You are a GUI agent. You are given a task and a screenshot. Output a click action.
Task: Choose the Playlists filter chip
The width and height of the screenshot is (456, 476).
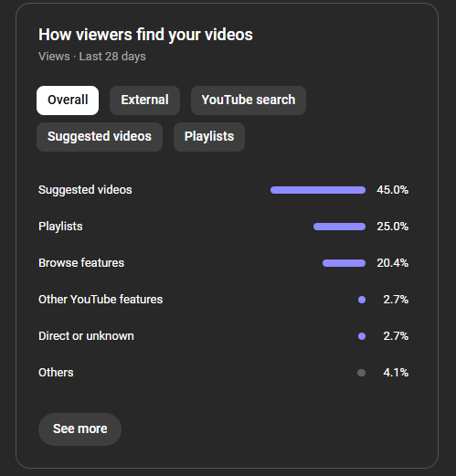[x=209, y=137]
